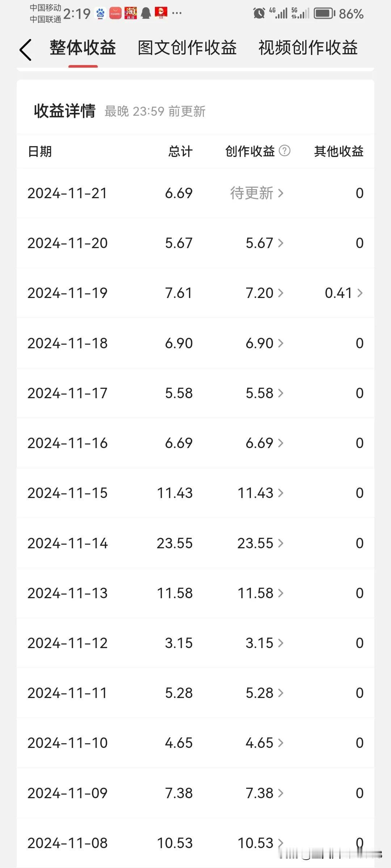This screenshot has height=868, width=391.
Task: Expand the 11.43 creation income chevron
Action: (281, 493)
